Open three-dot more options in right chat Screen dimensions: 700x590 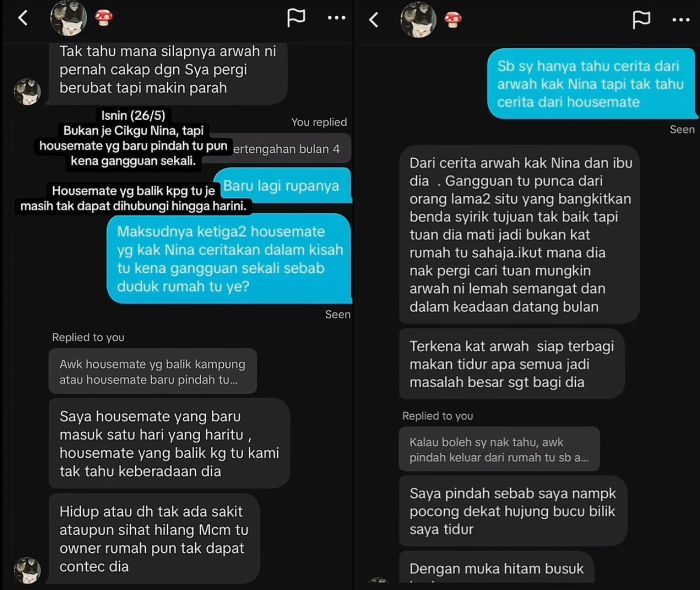tap(681, 20)
